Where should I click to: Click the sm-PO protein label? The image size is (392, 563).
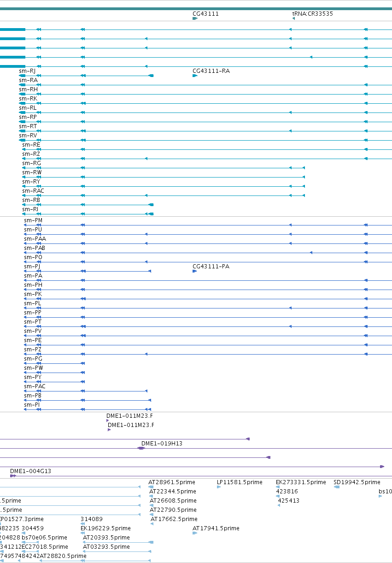(33, 257)
